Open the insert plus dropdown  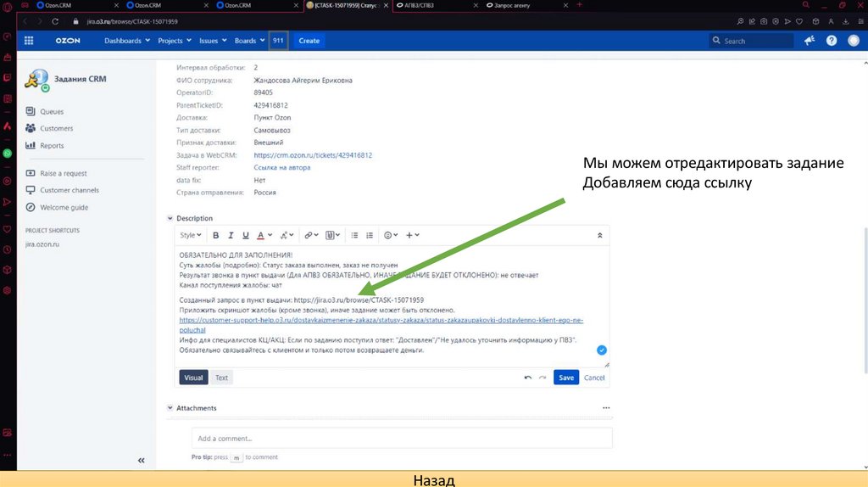pos(413,235)
